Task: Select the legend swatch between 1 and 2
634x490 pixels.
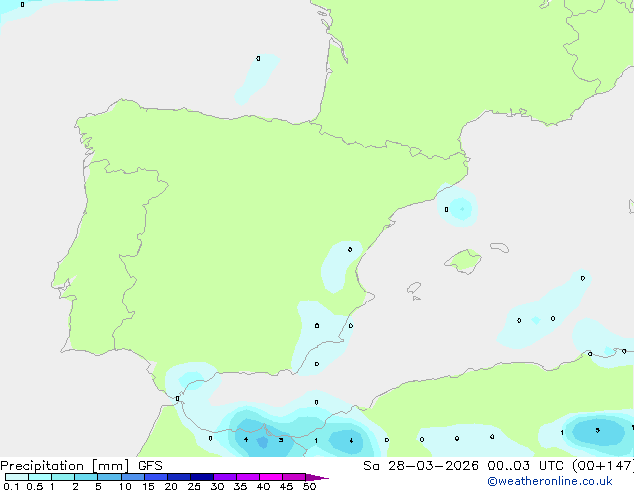Action: (x=63, y=477)
